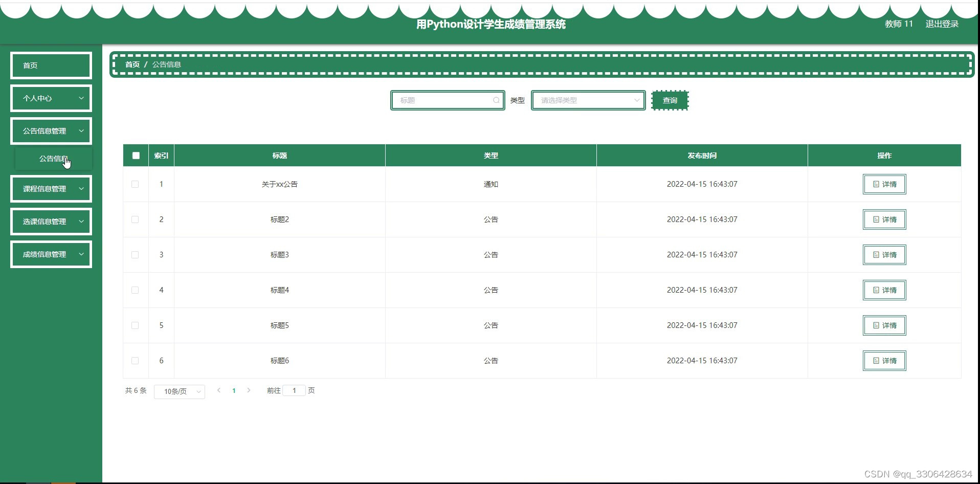The width and height of the screenshot is (980, 484).
Task: Go to the next page arrow
Action: pyautogui.click(x=249, y=390)
